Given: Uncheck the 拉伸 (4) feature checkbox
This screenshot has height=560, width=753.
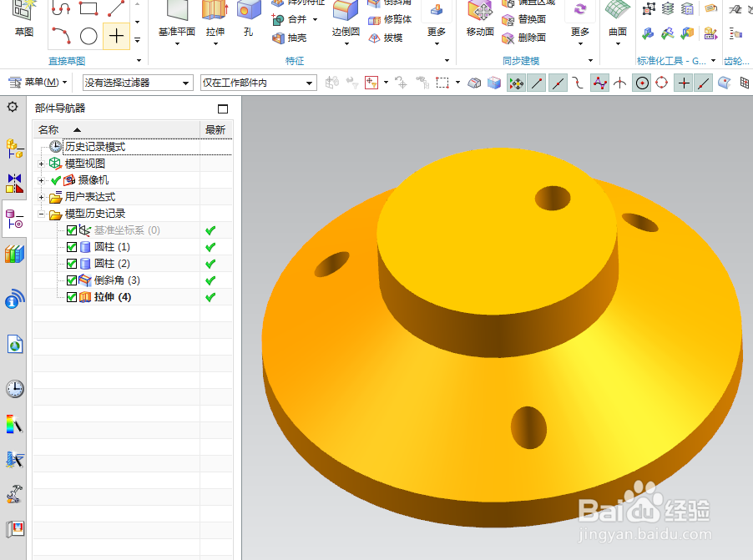Looking at the screenshot, I should [x=72, y=297].
